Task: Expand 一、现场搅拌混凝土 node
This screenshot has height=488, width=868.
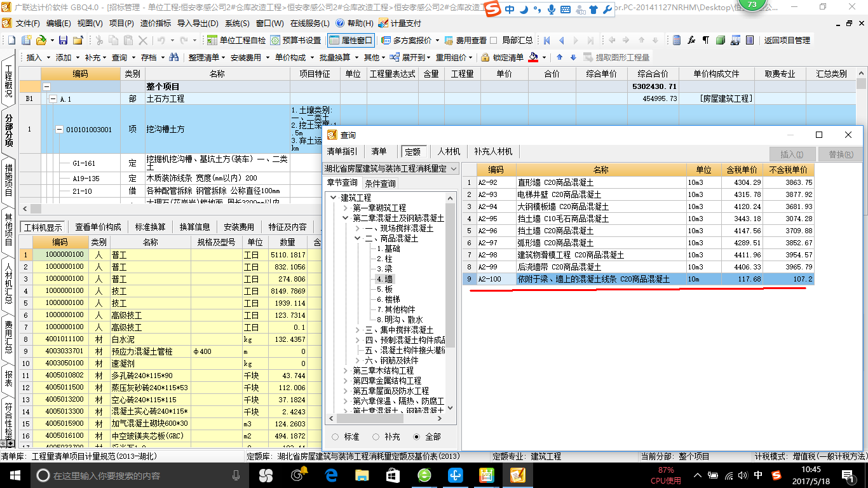Action: [x=357, y=228]
